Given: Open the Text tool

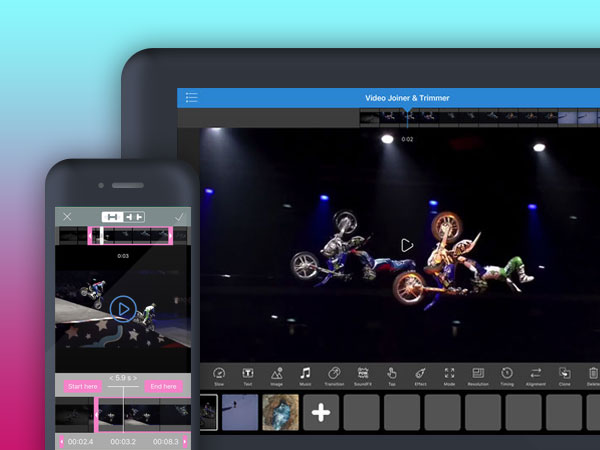Looking at the screenshot, I should (248, 374).
